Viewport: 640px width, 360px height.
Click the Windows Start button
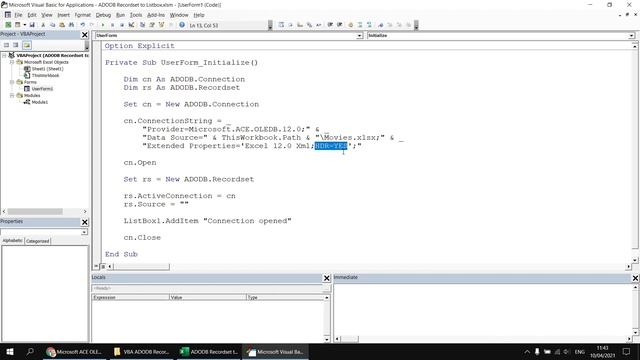(10, 351)
